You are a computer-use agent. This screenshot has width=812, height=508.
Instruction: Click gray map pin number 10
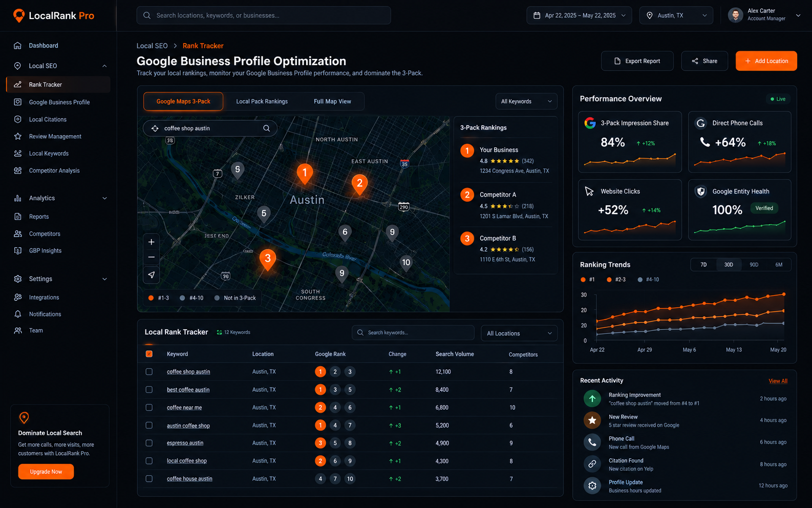point(406,263)
